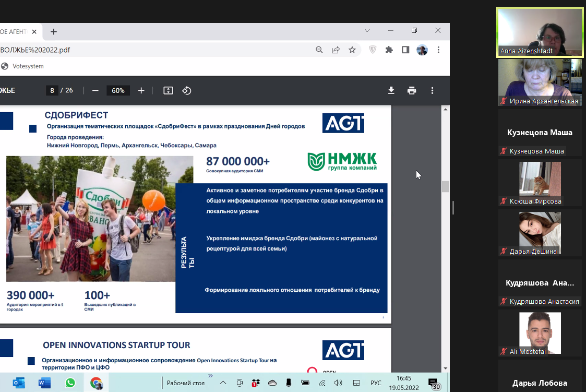Open the Votesystem bookmark
Viewport: 586px width, 392px height.
pyautogui.click(x=22, y=66)
